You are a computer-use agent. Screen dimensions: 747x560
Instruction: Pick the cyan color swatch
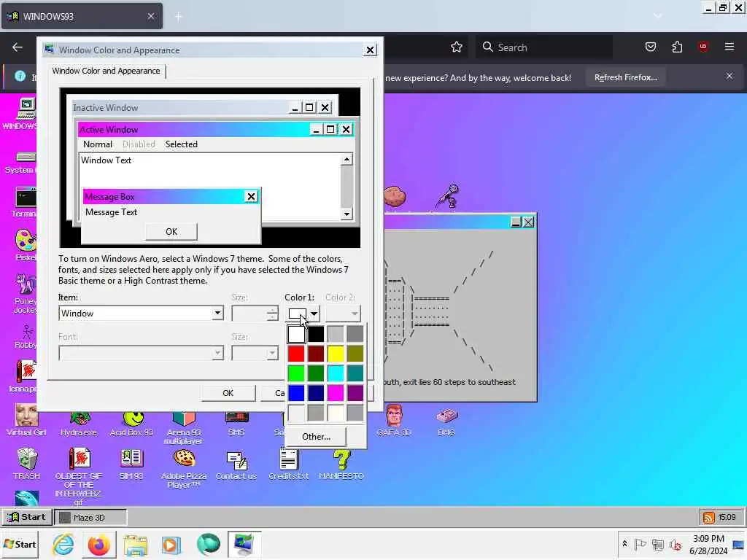pos(336,373)
